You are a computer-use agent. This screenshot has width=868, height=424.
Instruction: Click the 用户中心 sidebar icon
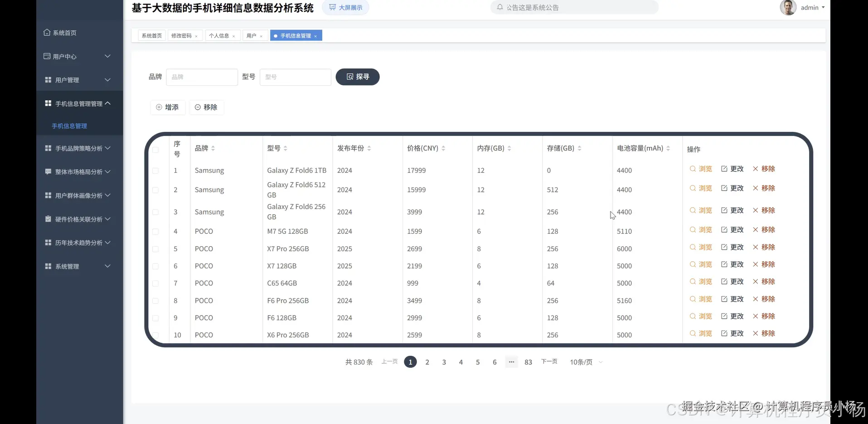47,56
